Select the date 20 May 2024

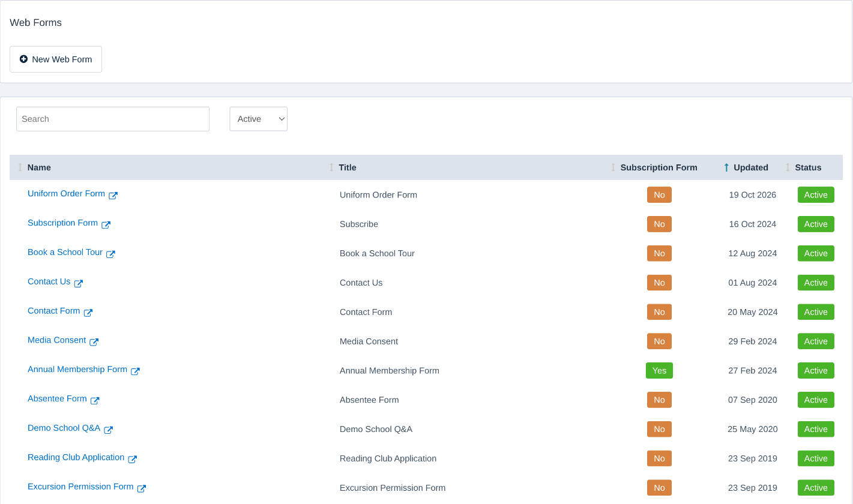tap(753, 312)
